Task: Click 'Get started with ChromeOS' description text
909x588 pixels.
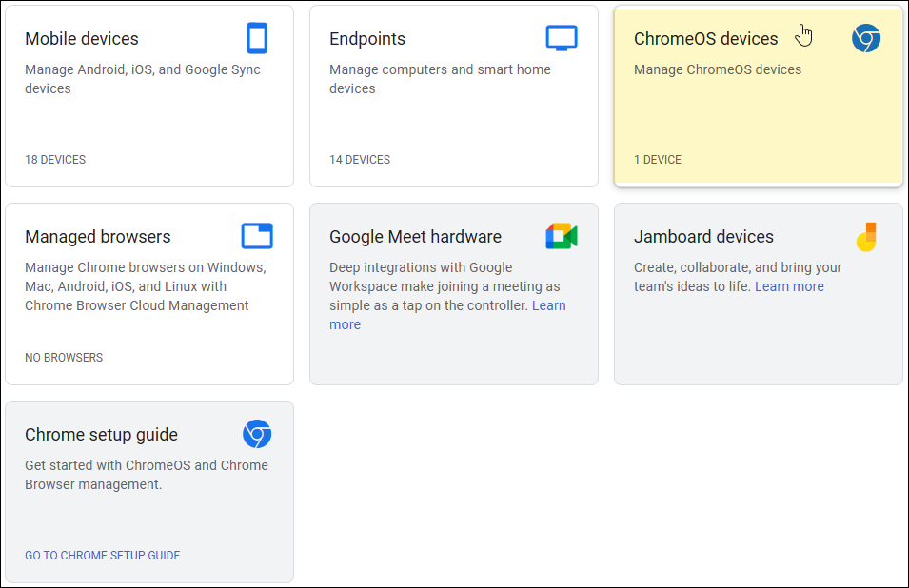Action: (146, 475)
